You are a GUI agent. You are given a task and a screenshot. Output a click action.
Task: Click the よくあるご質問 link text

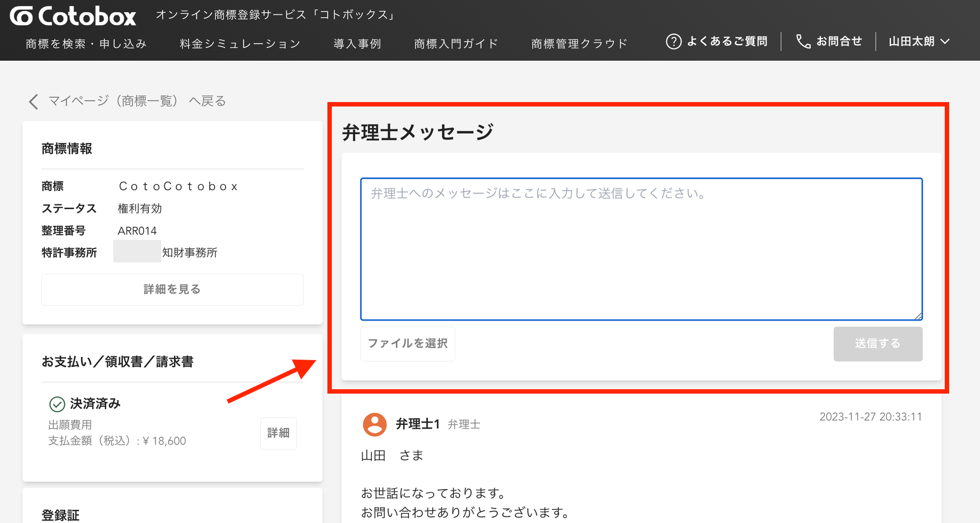point(727,42)
